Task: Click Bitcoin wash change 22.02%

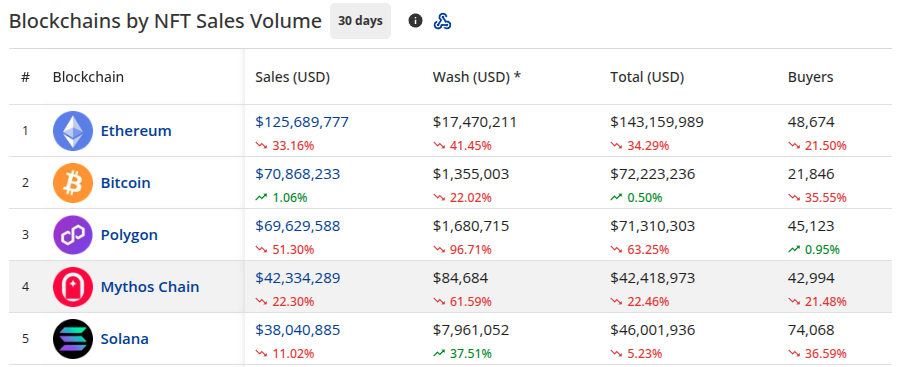Action: coord(462,198)
